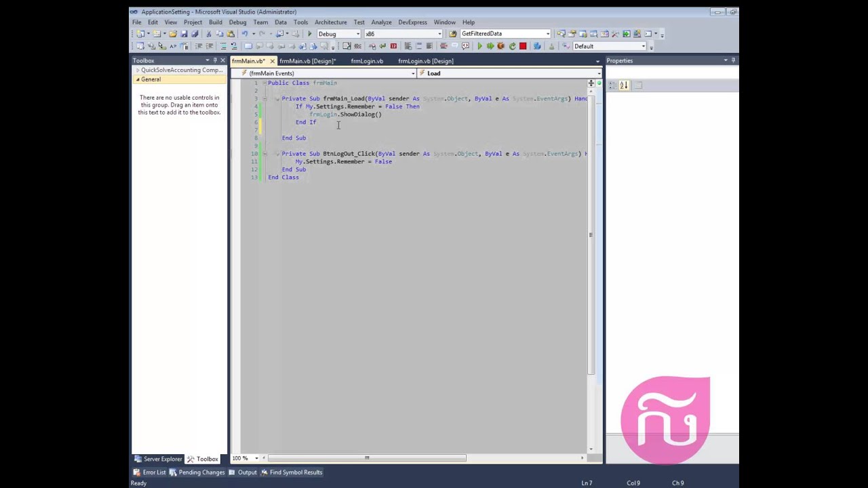Click the Open File folder icon
This screenshot has width=868, height=488.
coord(173,34)
